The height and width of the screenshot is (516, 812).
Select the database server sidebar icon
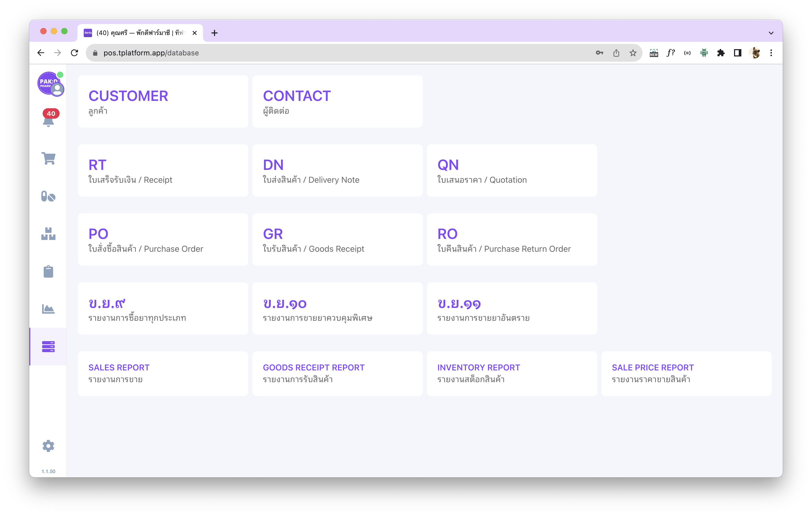(x=48, y=346)
